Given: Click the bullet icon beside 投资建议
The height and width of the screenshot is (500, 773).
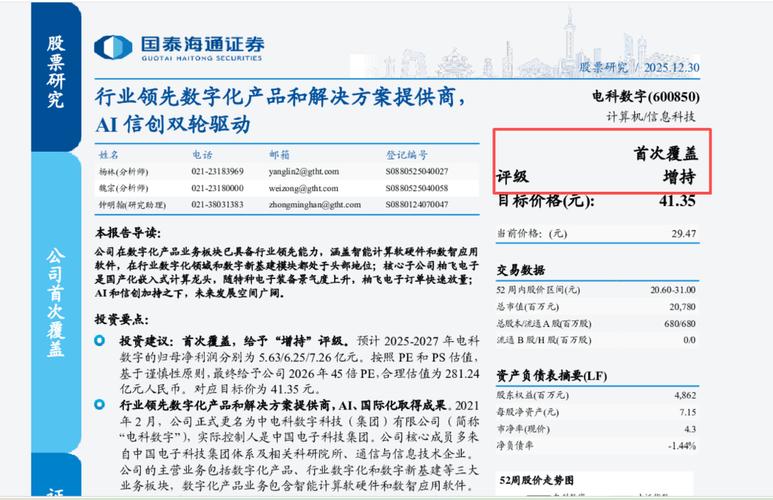Looking at the screenshot, I should [100, 340].
